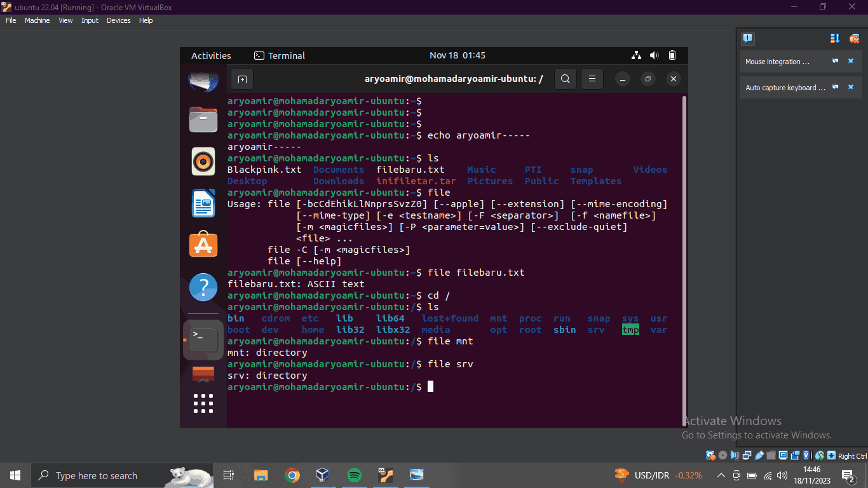Disable the Mouse integration message
868x488 pixels.
[836, 62]
